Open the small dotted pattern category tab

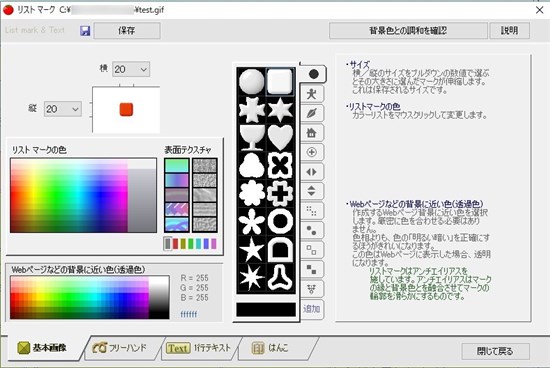[312, 211]
